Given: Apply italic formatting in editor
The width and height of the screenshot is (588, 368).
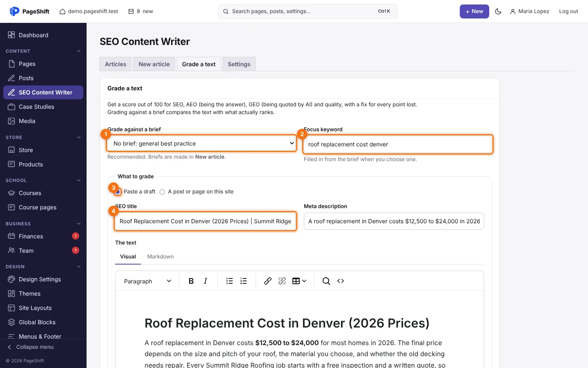Looking at the screenshot, I should click(x=205, y=281).
